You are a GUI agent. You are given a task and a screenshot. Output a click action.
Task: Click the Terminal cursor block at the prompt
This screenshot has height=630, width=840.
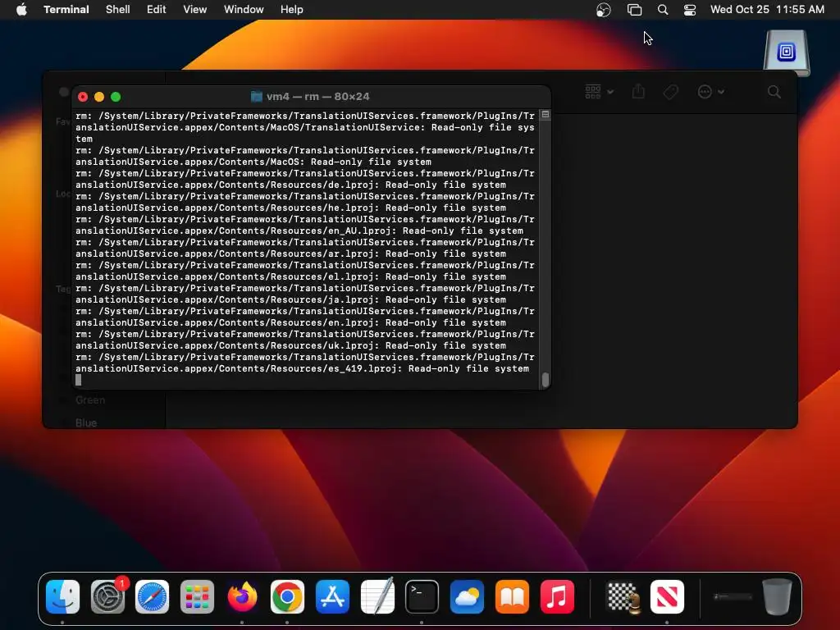click(x=78, y=380)
